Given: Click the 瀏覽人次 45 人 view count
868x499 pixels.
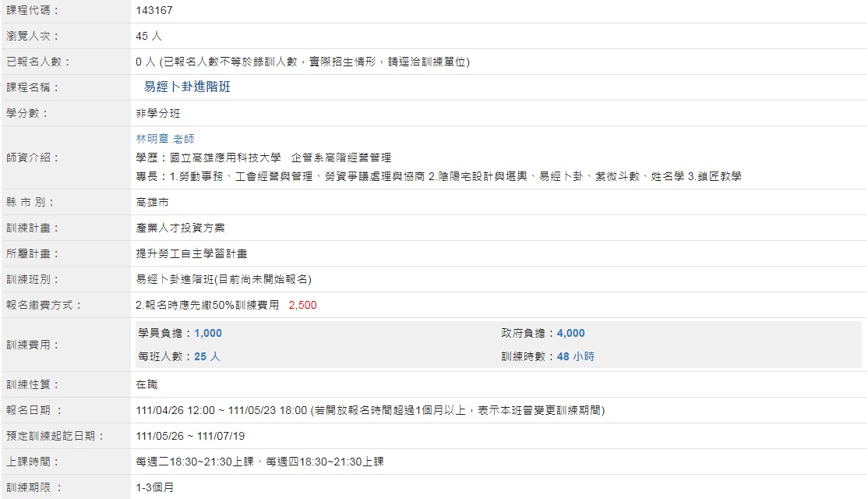Looking at the screenshot, I should 149,36.
